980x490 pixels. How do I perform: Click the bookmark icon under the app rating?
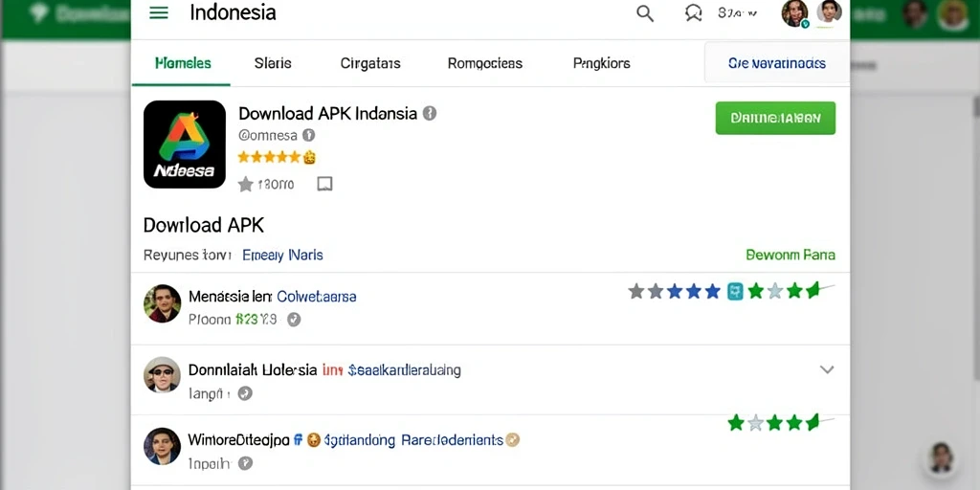tap(324, 184)
